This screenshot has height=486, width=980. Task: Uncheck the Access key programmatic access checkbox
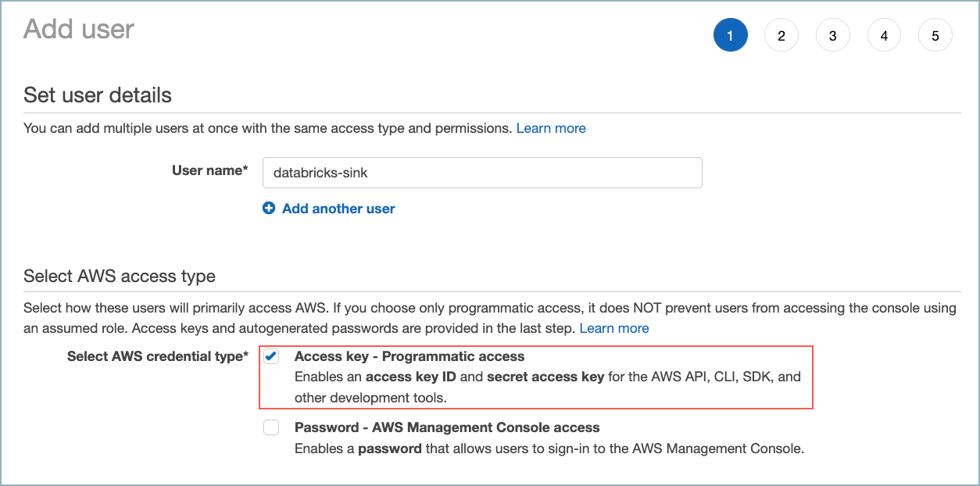pos(271,357)
